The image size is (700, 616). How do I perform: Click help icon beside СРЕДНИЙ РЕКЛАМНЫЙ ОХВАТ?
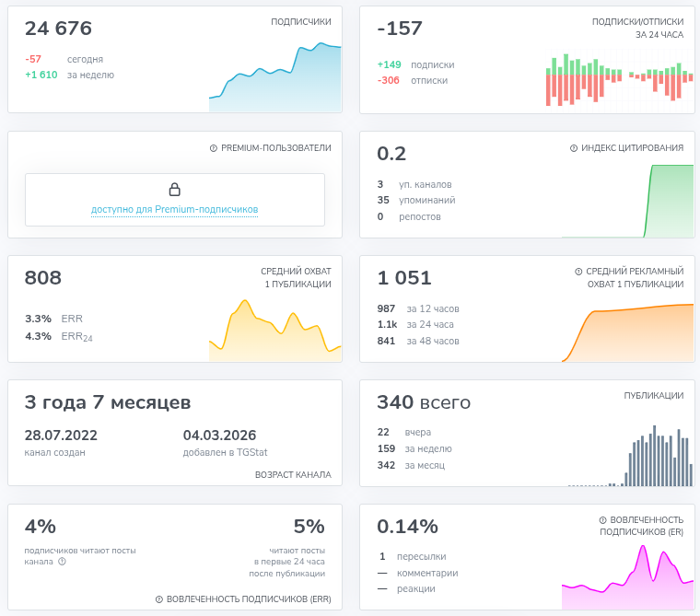click(x=578, y=272)
